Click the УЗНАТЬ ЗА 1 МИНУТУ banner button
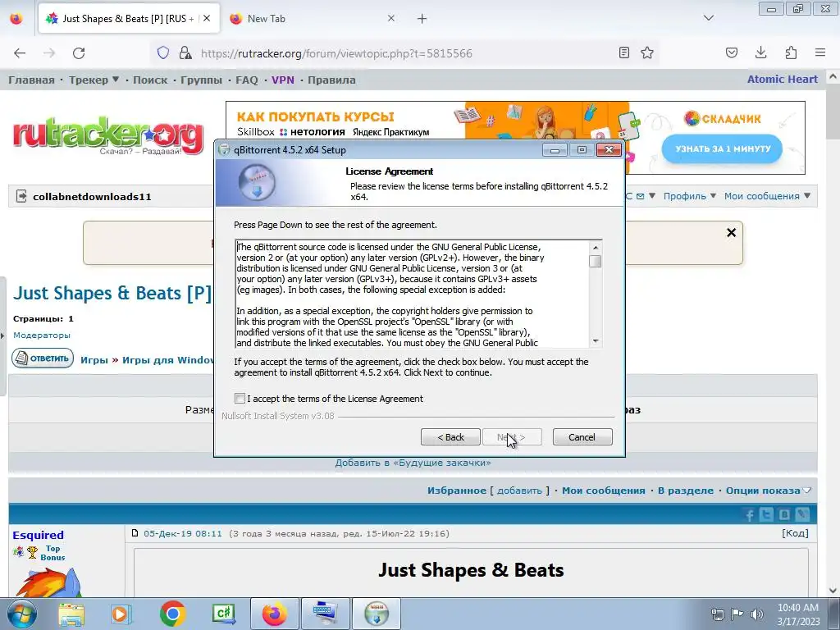This screenshot has height=630, width=840. [722, 149]
